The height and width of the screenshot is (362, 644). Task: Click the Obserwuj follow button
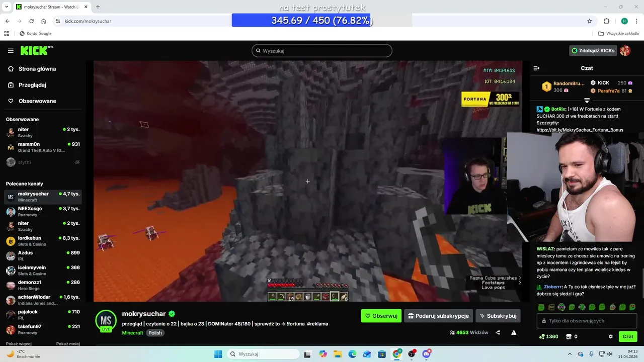tap(381, 316)
